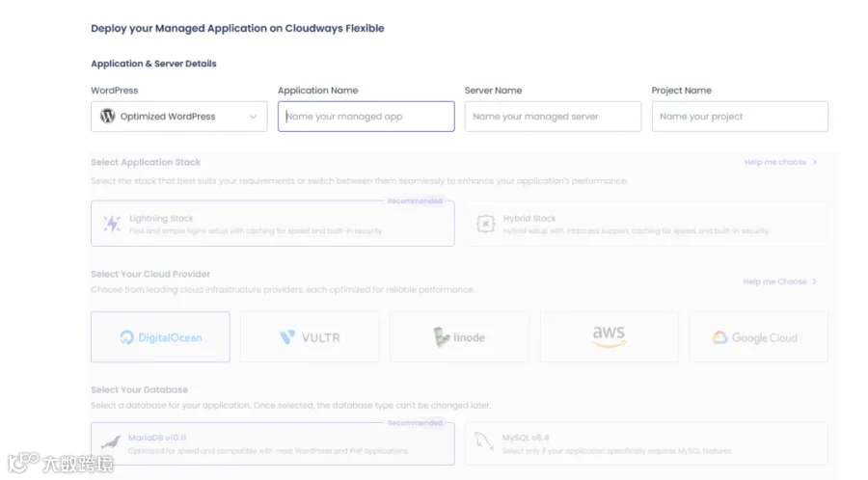868x480 pixels.
Task: Focus the Application Name input field
Action: tap(366, 116)
